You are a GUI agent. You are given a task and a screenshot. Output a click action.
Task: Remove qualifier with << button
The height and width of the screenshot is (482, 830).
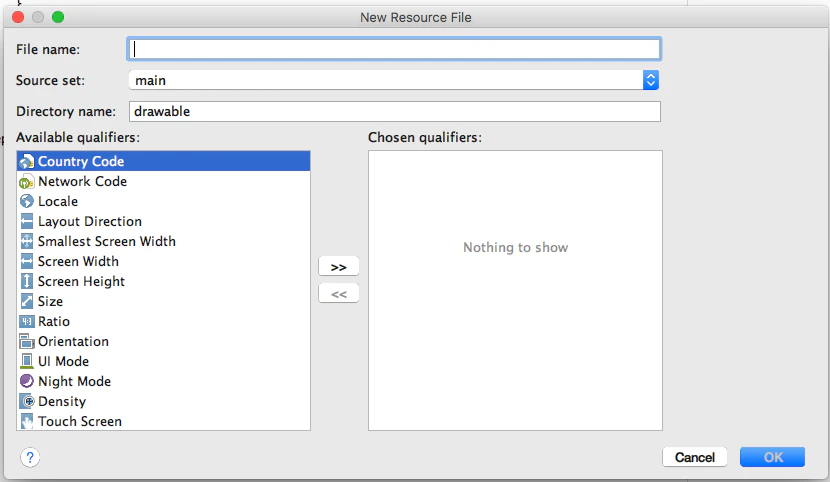point(339,294)
